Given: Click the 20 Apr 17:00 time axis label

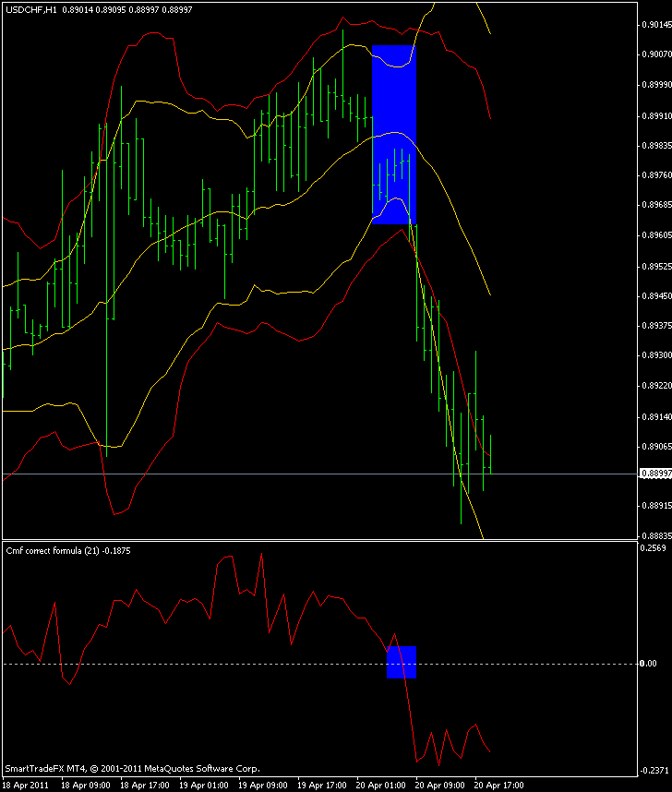Looking at the screenshot, I should click(498, 786).
